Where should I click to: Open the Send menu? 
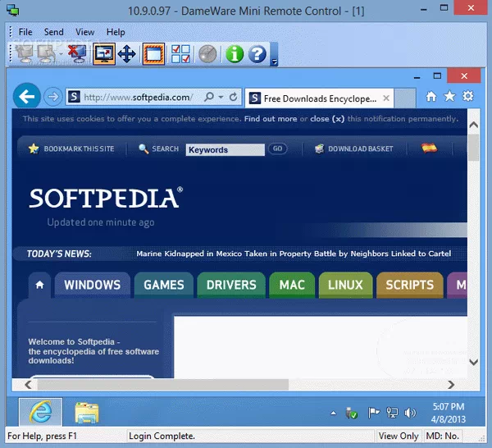[x=53, y=32]
